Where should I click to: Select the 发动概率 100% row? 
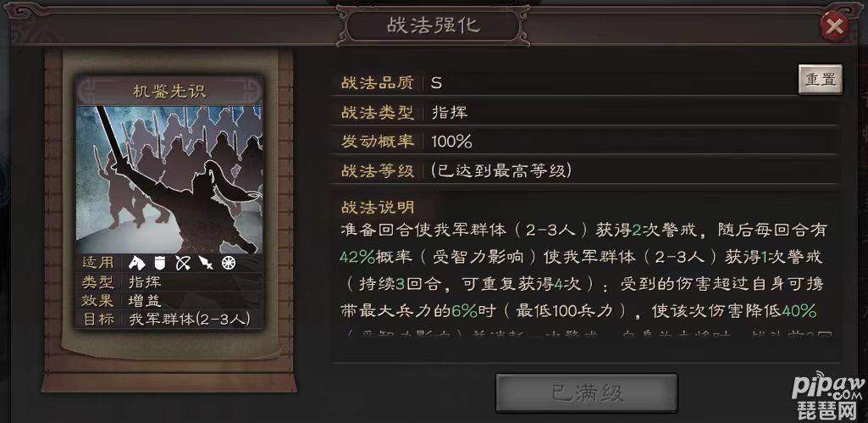click(588, 142)
